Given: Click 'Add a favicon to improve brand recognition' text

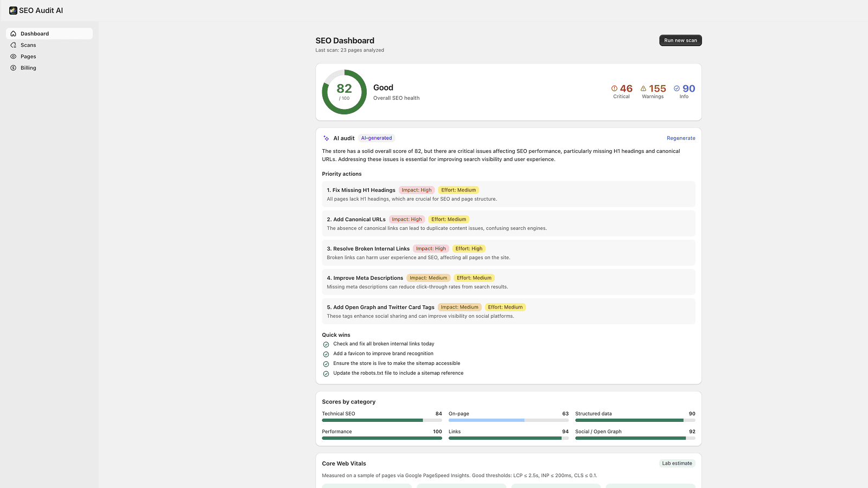Looking at the screenshot, I should click(x=384, y=354).
